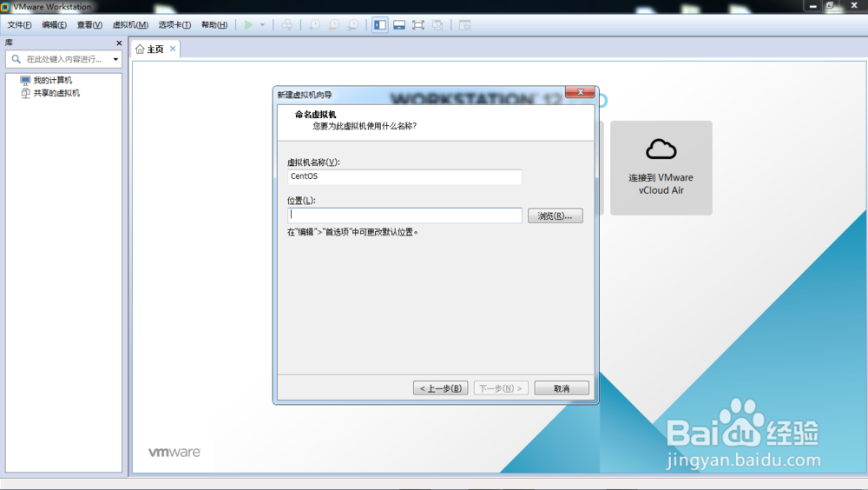Click the VMware Workstation title bar icon

point(5,7)
